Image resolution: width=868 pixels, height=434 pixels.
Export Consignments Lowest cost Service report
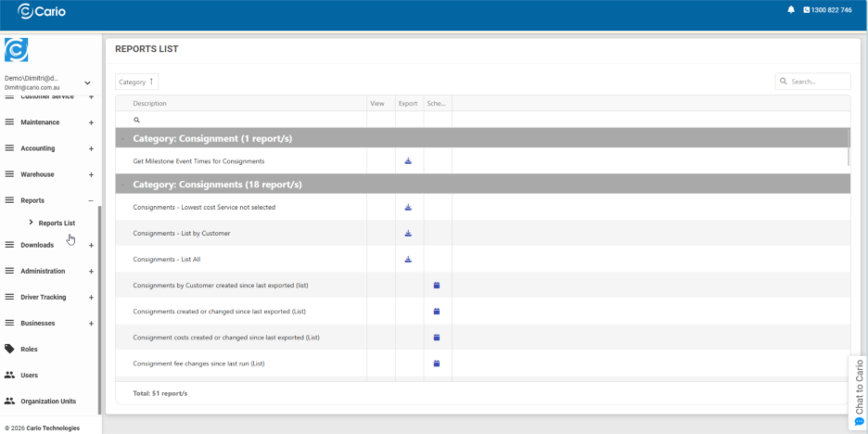408,208
